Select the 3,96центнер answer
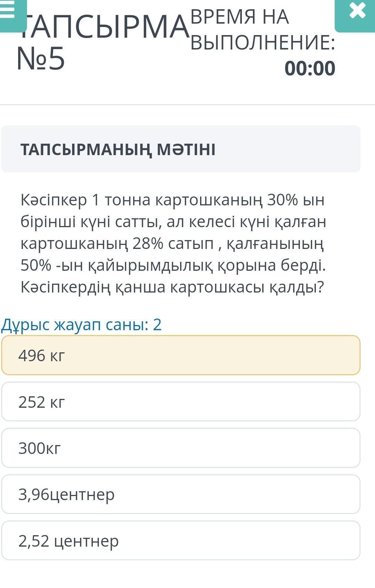 [x=180, y=494]
